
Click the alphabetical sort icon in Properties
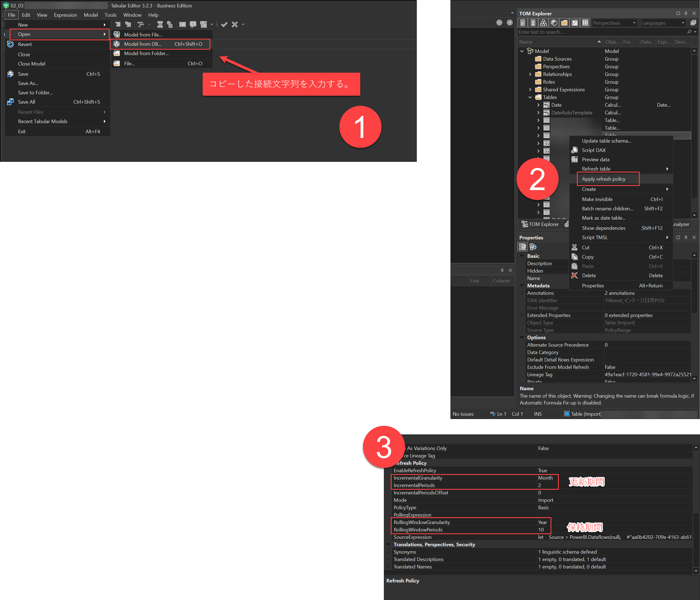pyautogui.click(x=533, y=247)
